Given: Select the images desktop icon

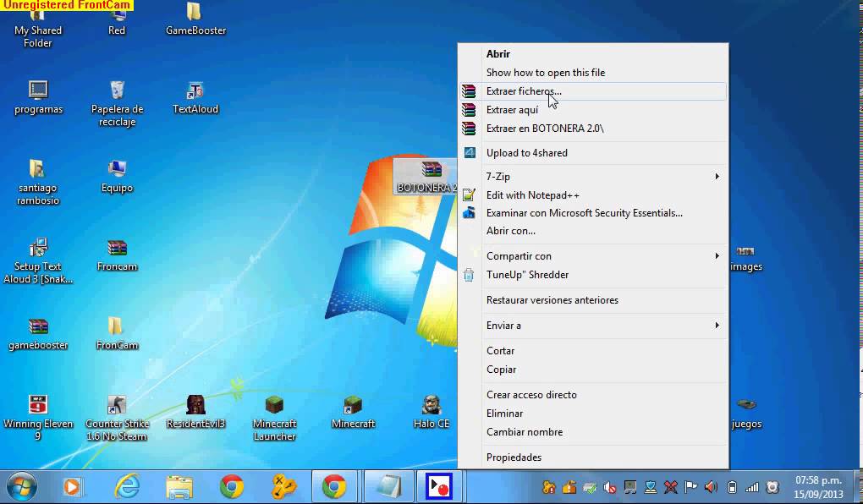Looking at the screenshot, I should click(x=746, y=259).
